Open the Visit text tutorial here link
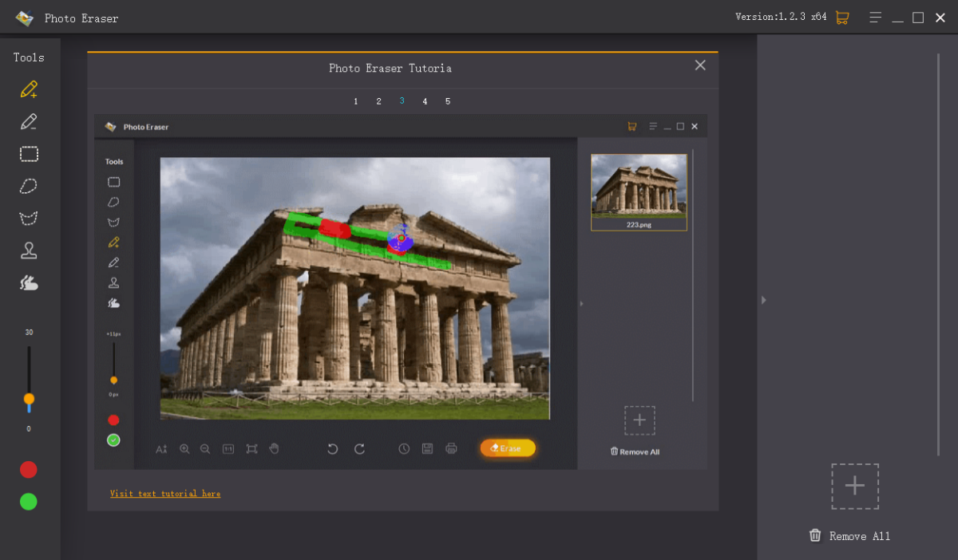 coord(165,494)
